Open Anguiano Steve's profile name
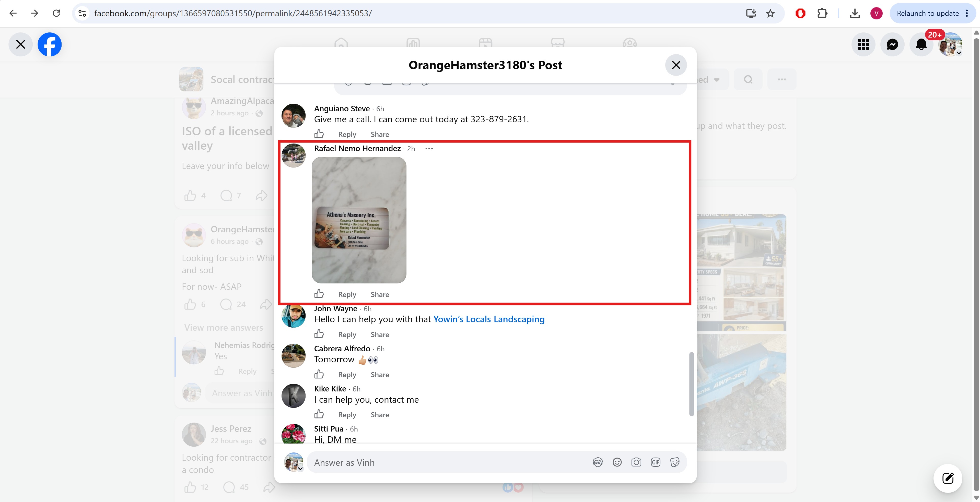This screenshot has height=502, width=980. coord(342,109)
